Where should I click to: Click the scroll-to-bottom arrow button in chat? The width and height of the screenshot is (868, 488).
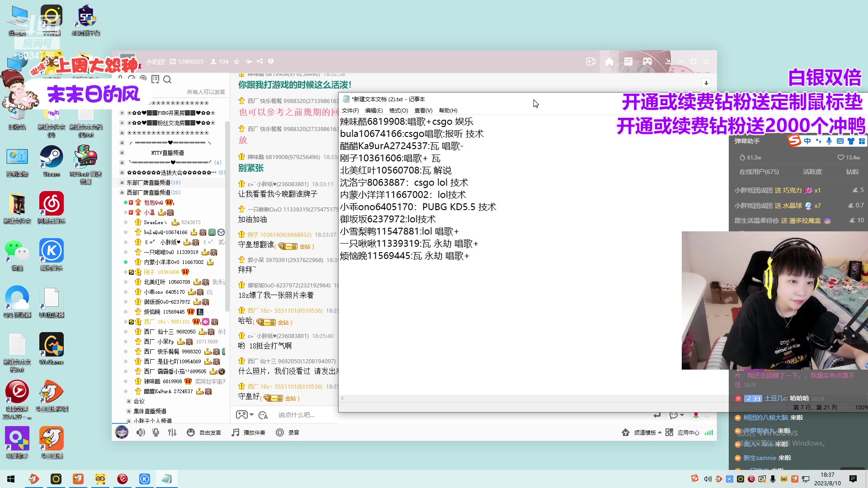click(x=706, y=83)
